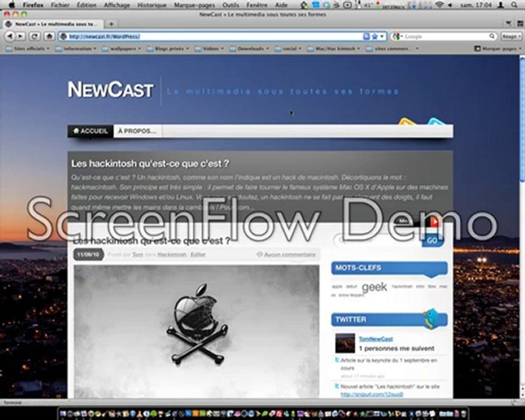Click the Spotlight search icon
The height and width of the screenshot is (420, 525).
(514, 5)
